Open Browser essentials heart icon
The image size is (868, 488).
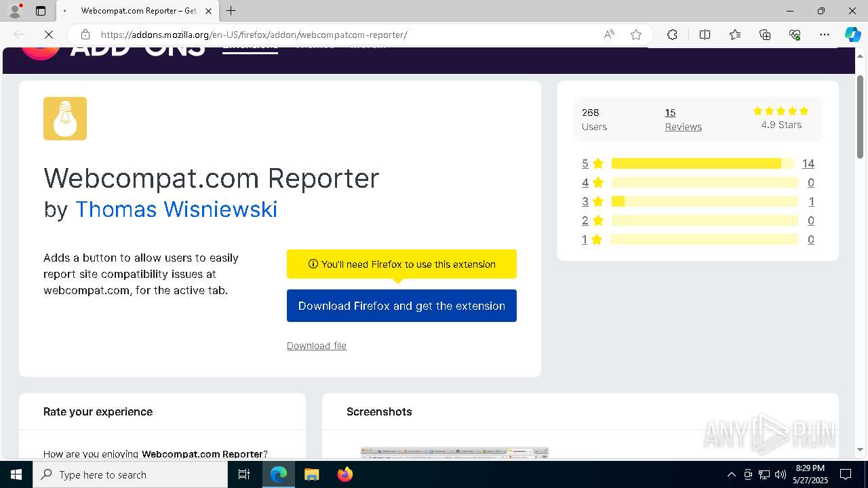(795, 35)
